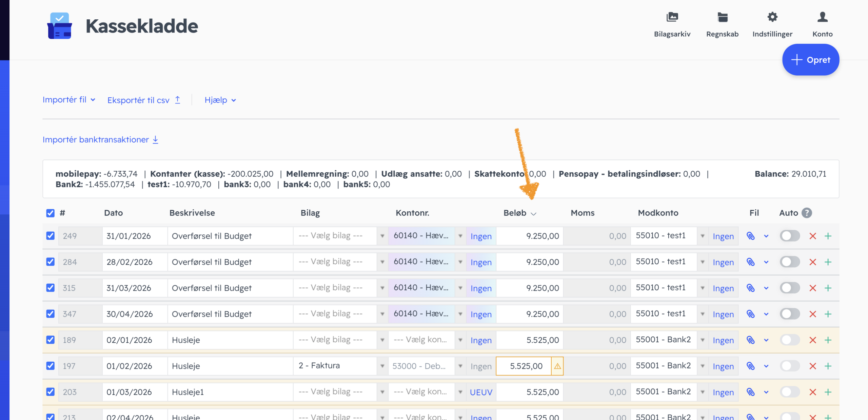Sort by the Beløb column chevron
Image resolution: width=868 pixels, height=420 pixels.
pyautogui.click(x=533, y=214)
